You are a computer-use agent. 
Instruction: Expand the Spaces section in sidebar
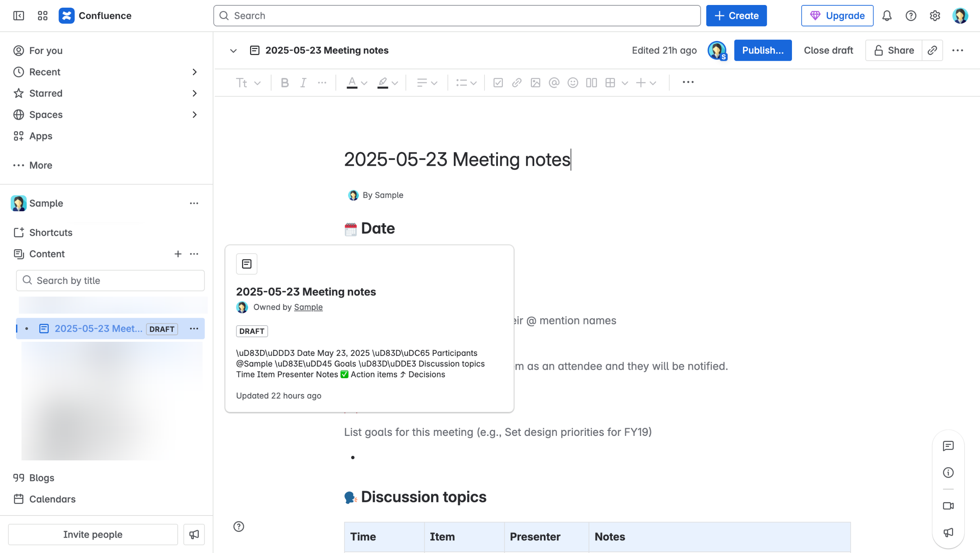click(x=195, y=114)
